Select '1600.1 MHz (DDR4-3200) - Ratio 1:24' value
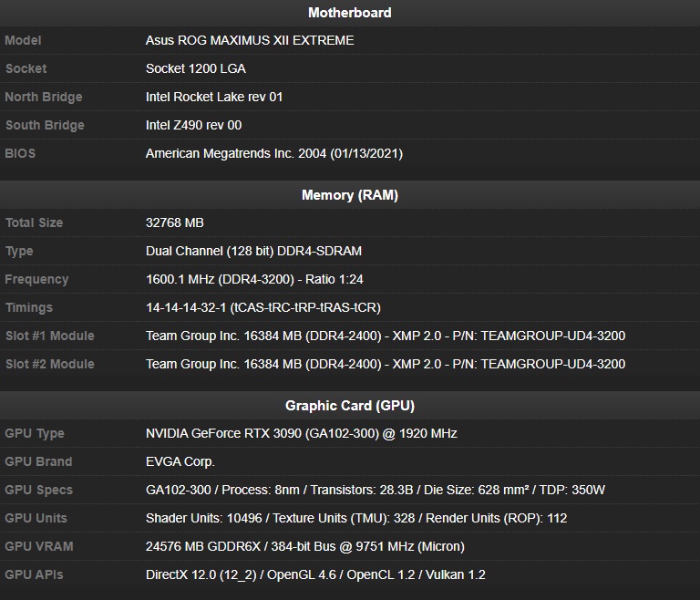 (x=254, y=279)
